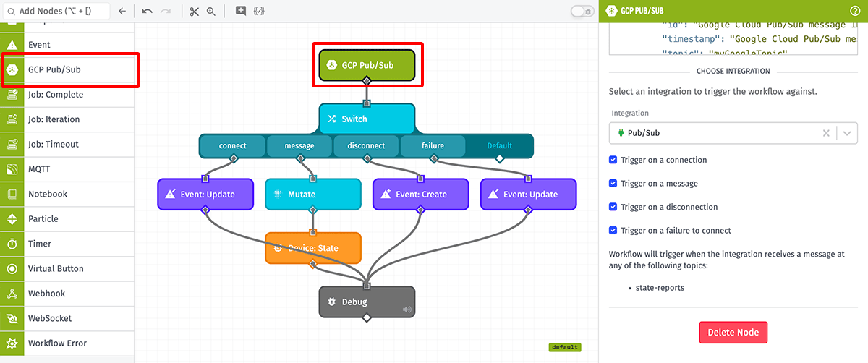
Task: Click the Default switch case
Action: click(499, 145)
